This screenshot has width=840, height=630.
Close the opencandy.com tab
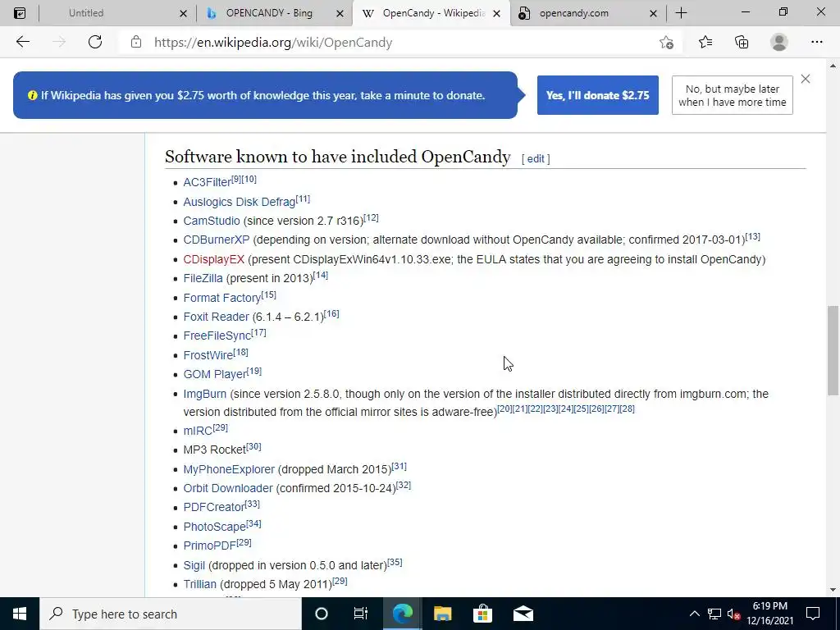(x=653, y=13)
